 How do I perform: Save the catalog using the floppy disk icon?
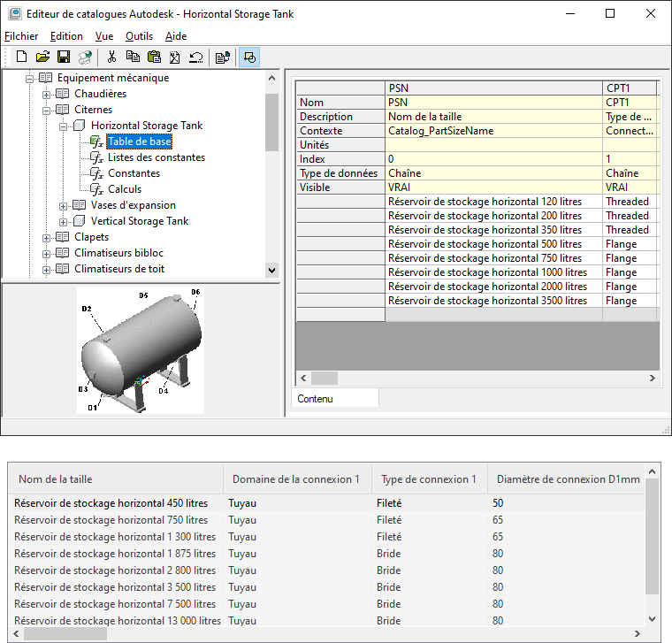(64, 57)
